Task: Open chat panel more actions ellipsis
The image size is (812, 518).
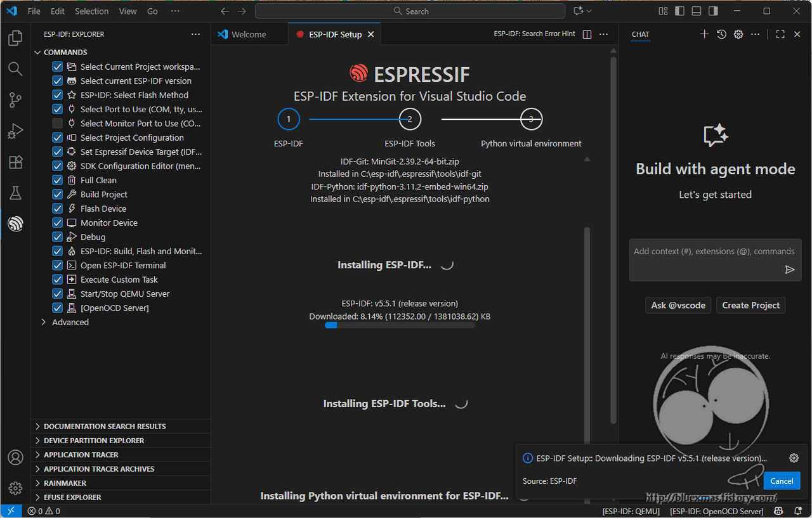Action: click(x=755, y=34)
